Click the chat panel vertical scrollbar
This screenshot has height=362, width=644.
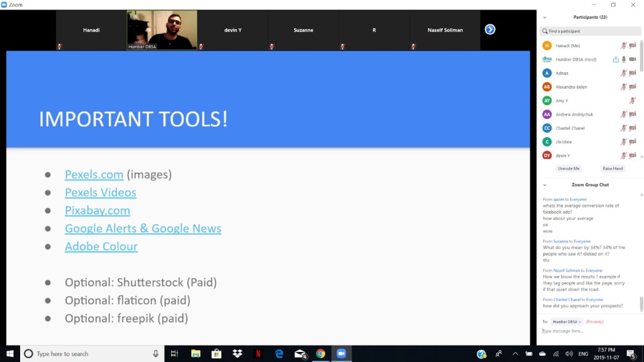pos(641,304)
